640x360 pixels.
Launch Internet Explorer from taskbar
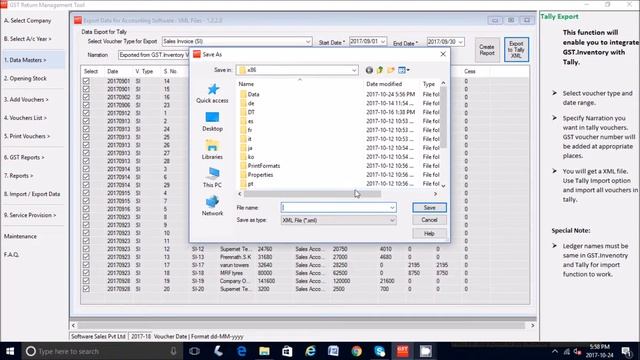311,351
